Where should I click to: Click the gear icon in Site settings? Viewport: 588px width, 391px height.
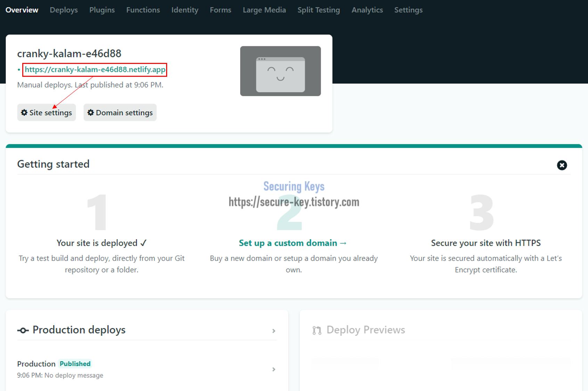24,113
